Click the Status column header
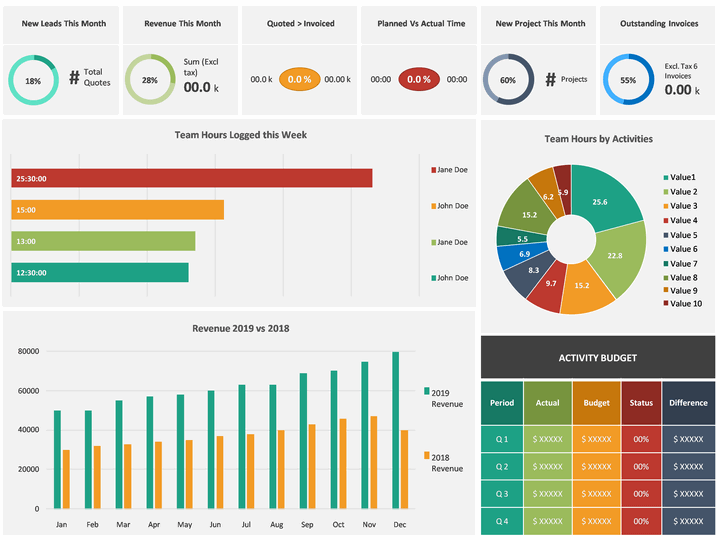The height and width of the screenshot is (540, 720). coord(641,403)
